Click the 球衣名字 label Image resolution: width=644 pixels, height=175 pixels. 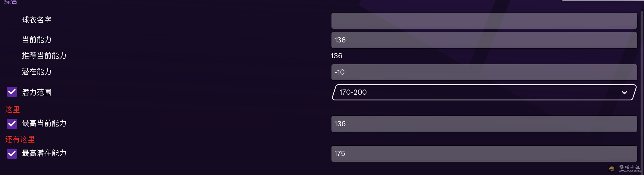pyautogui.click(x=37, y=20)
